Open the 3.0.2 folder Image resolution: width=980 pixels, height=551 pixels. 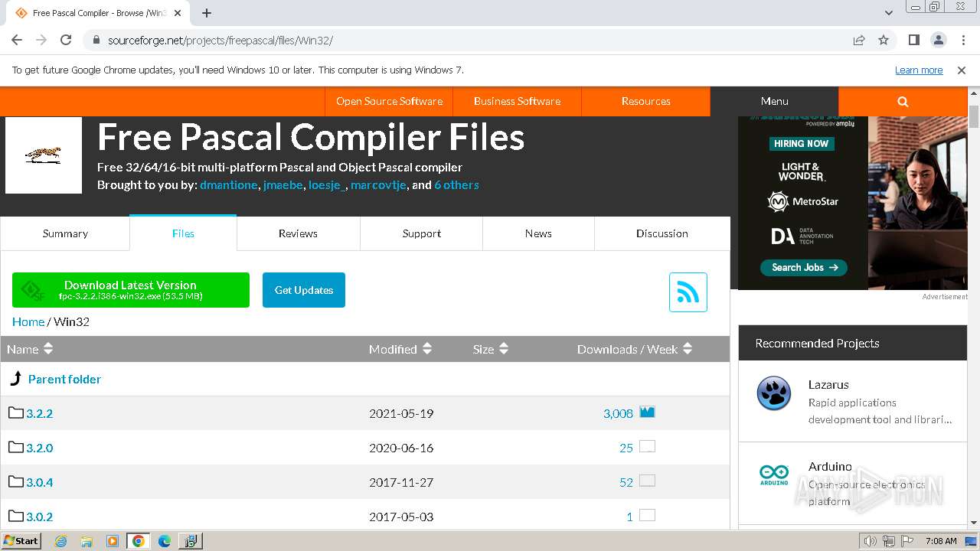[39, 517]
